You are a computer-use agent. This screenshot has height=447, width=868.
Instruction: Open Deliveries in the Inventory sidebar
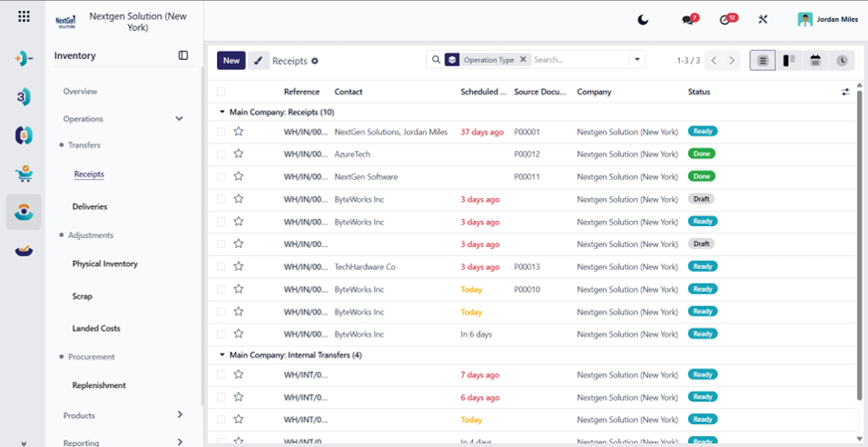point(90,207)
